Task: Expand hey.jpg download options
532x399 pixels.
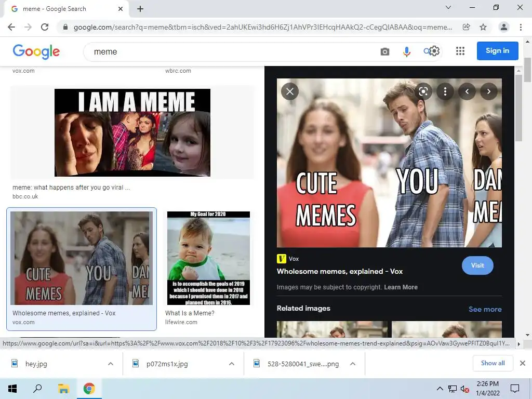Action: pos(111,364)
